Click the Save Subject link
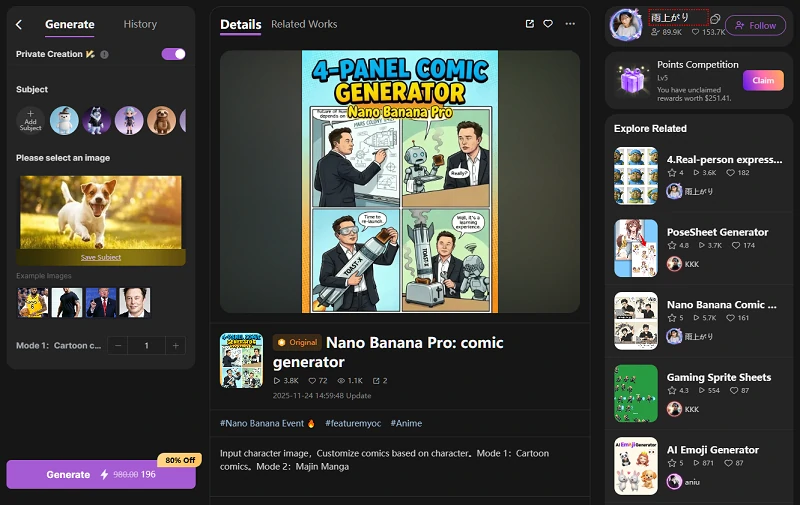This screenshot has height=505, width=800. pos(101,258)
